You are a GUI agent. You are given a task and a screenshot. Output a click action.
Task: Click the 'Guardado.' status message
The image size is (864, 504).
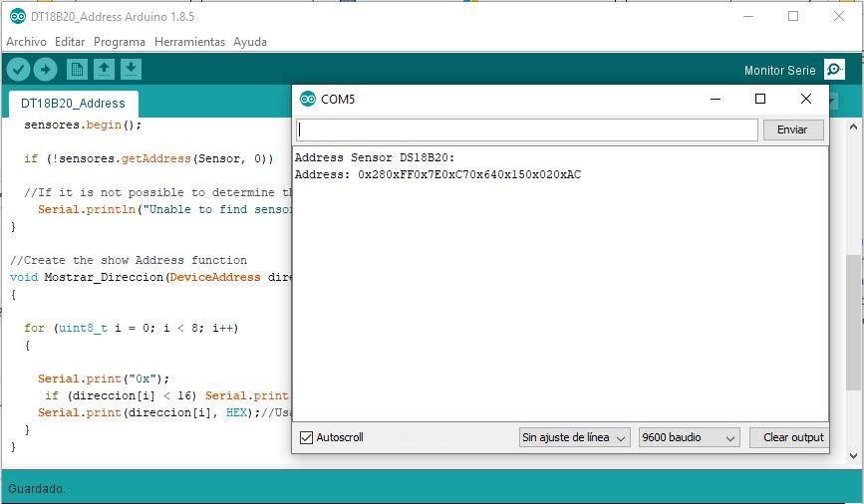pyautogui.click(x=36, y=489)
